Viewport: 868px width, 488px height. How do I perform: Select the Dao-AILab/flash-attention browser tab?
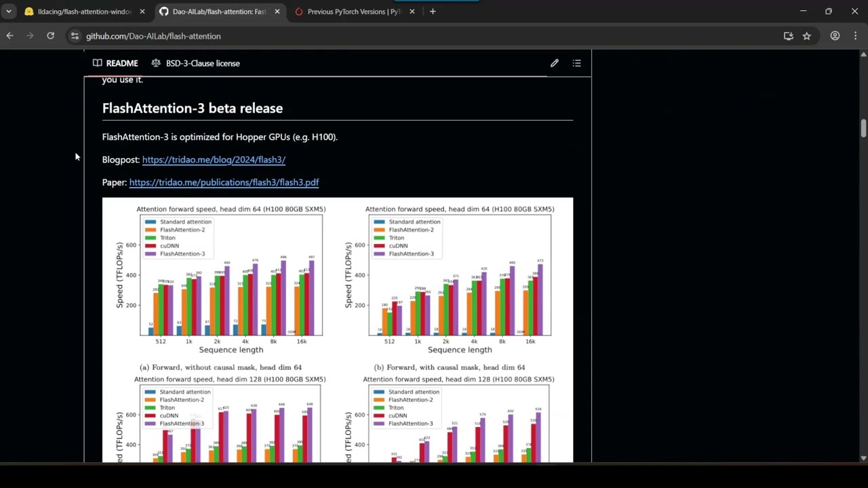click(x=220, y=12)
